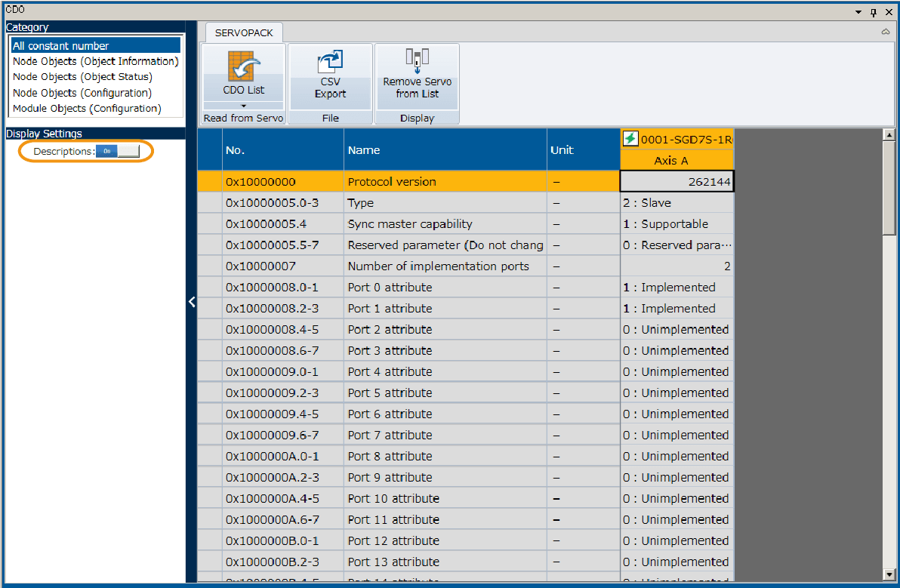Image resolution: width=900 pixels, height=588 pixels.
Task: Pin the CDO panel with pushpin icon
Action: (874, 11)
